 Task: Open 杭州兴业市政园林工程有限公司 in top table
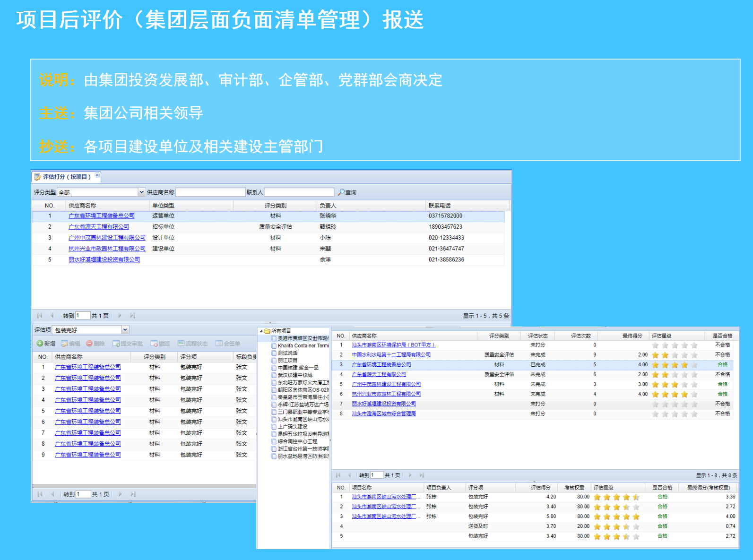click(107, 249)
